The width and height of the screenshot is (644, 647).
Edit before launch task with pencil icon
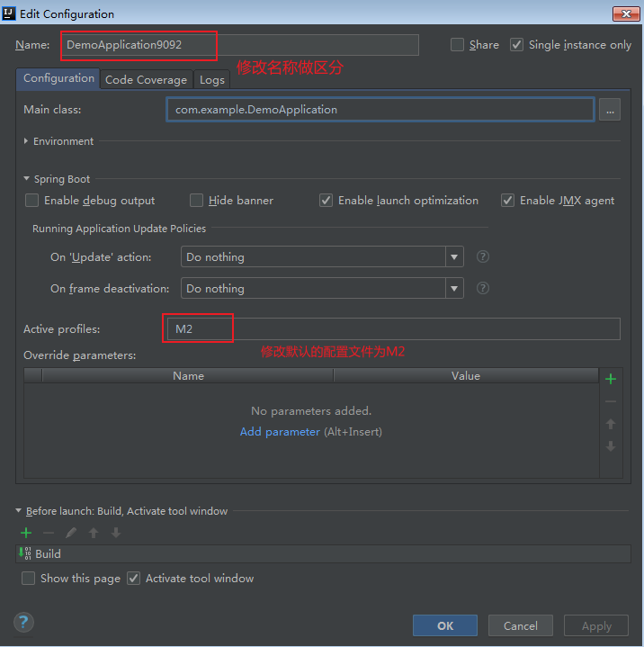click(x=71, y=533)
